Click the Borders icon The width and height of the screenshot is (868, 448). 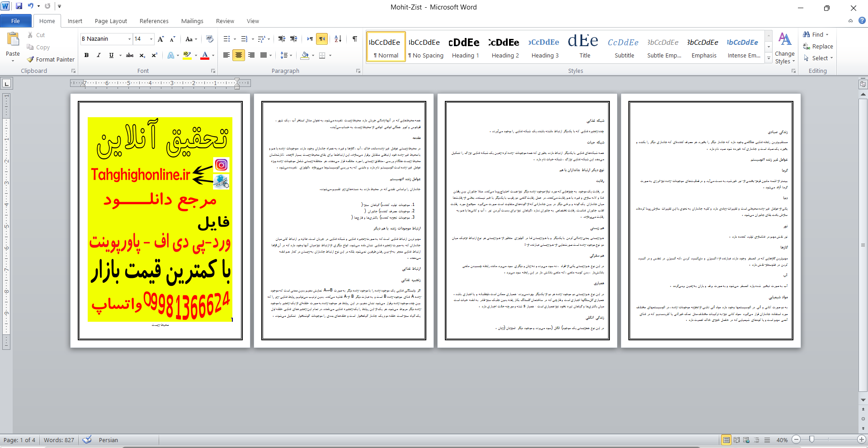(322, 55)
